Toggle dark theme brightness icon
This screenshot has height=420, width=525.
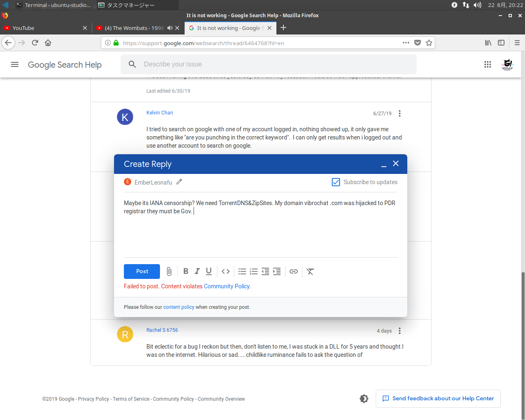click(x=364, y=399)
